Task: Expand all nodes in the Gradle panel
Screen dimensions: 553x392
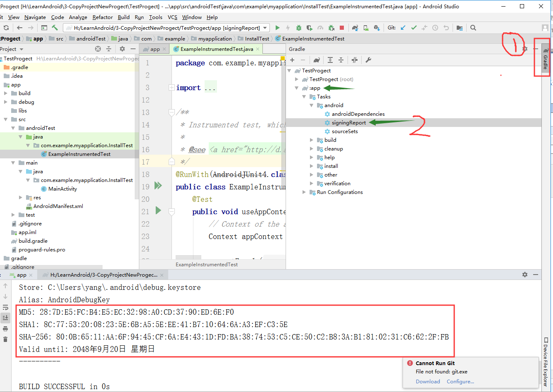Action: 330,60
